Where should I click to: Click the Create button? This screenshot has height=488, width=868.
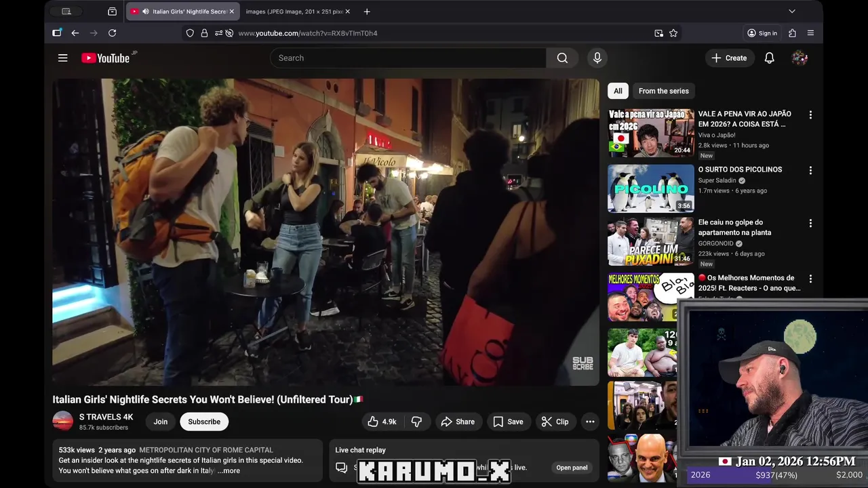(729, 58)
